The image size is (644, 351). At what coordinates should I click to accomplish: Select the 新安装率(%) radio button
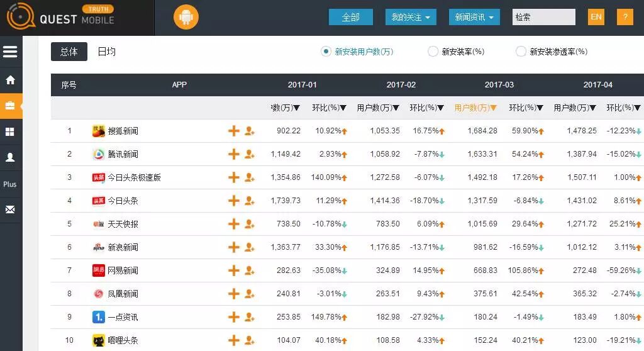[x=433, y=52]
